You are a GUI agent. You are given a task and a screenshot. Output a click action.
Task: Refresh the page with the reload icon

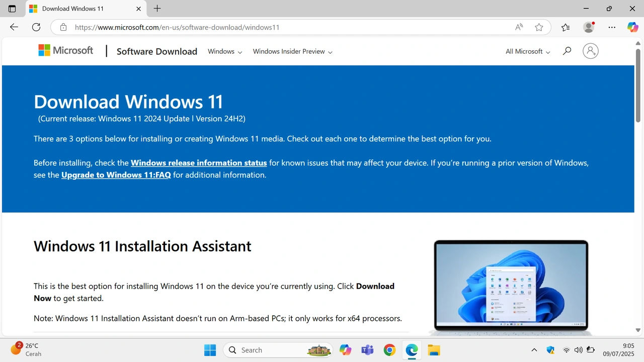coord(36,27)
